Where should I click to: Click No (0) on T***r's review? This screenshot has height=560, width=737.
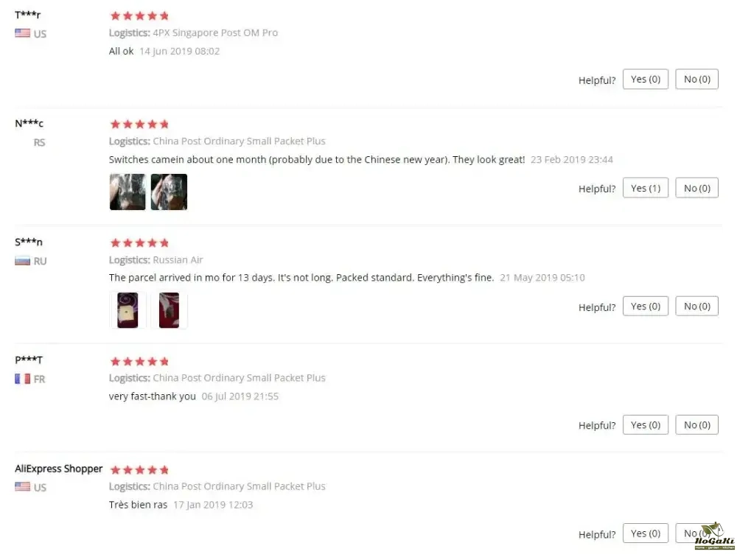click(696, 79)
